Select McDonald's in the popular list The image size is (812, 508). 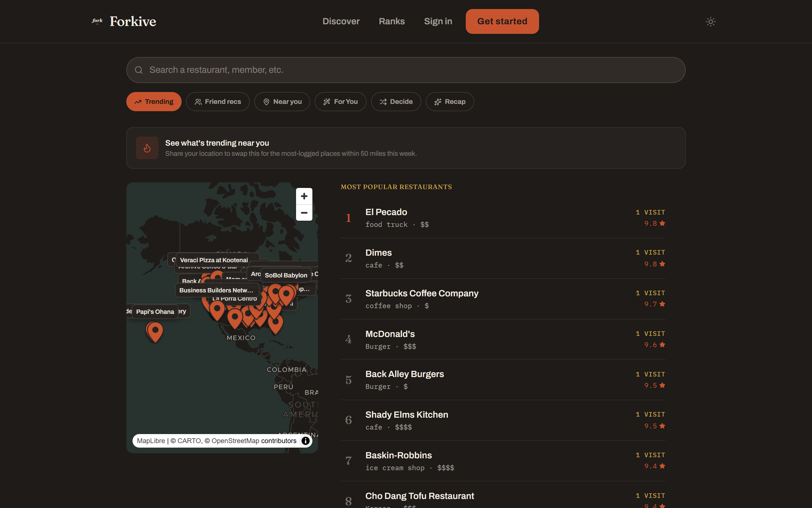click(503, 339)
